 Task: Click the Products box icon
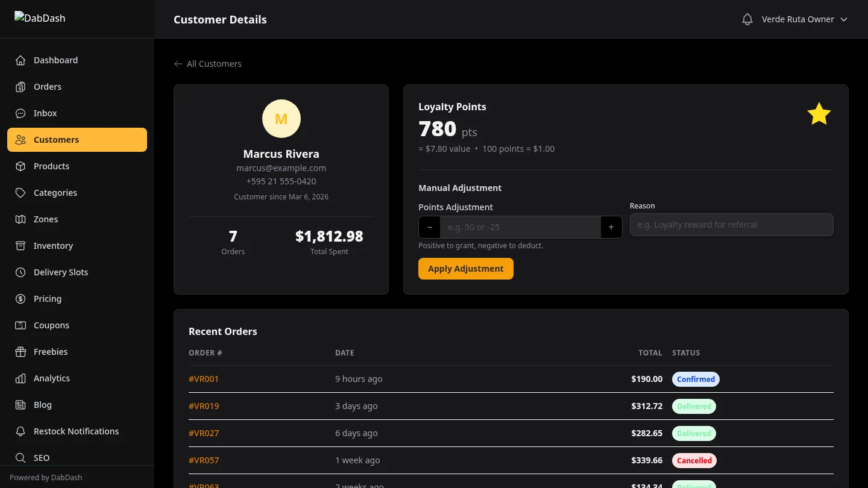(x=20, y=166)
